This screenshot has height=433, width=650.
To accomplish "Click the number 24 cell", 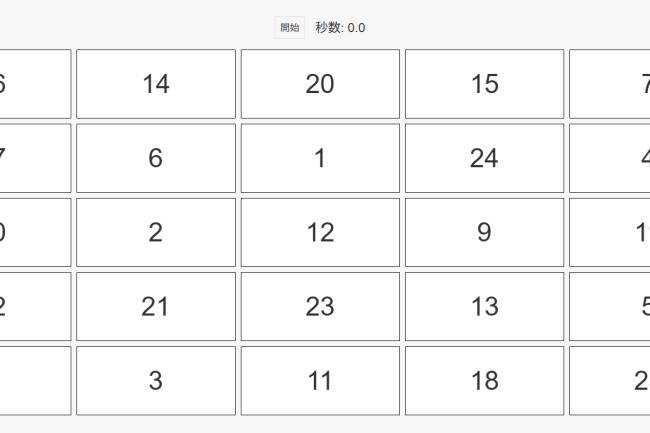I will pos(484,158).
